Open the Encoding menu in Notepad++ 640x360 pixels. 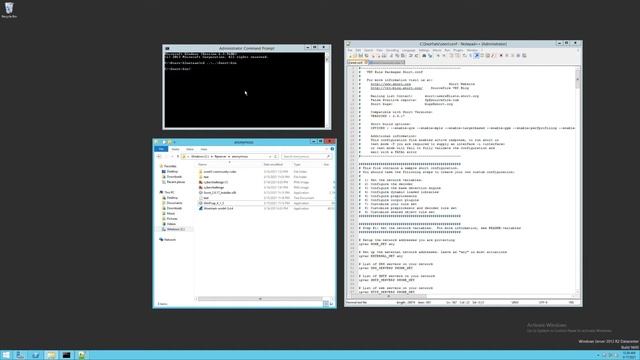(x=392, y=50)
